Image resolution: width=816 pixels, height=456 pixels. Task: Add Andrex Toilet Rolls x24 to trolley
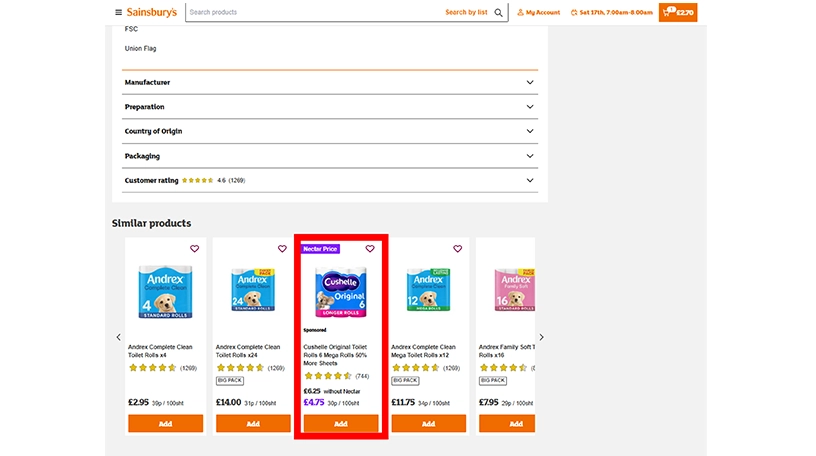pos(253,424)
